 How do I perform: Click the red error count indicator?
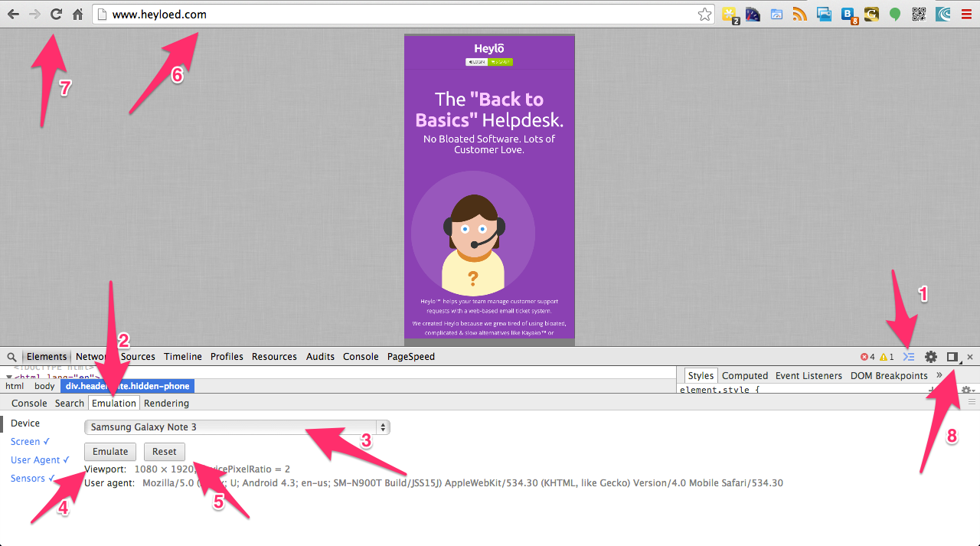pyautogui.click(x=867, y=357)
